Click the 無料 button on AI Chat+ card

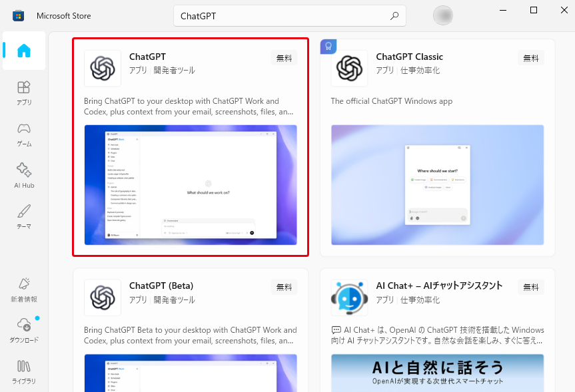531,288
